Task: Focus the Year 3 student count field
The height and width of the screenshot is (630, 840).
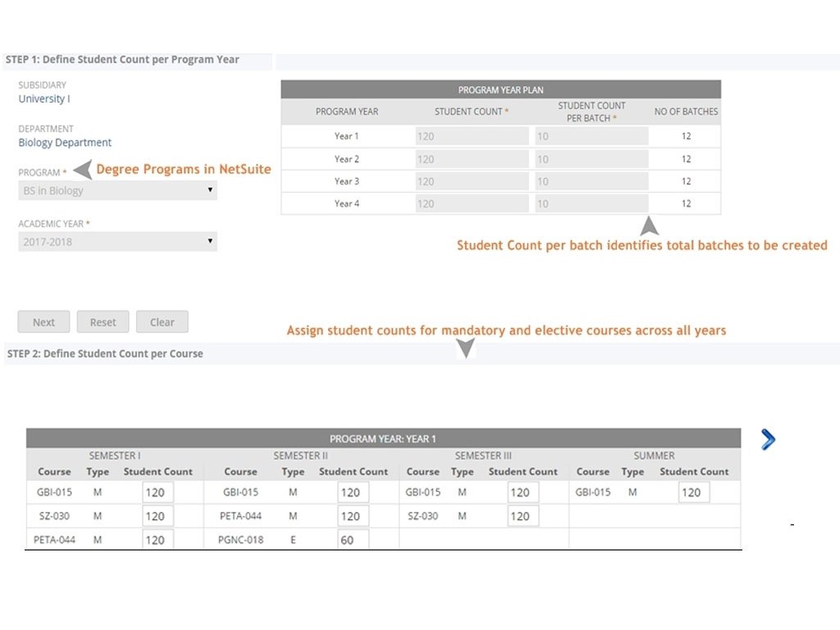Action: (x=472, y=181)
